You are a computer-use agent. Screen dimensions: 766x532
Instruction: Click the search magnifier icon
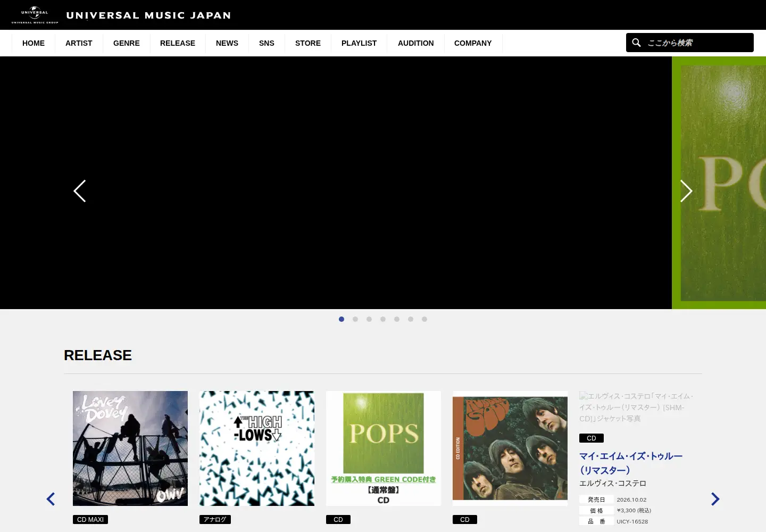click(636, 43)
